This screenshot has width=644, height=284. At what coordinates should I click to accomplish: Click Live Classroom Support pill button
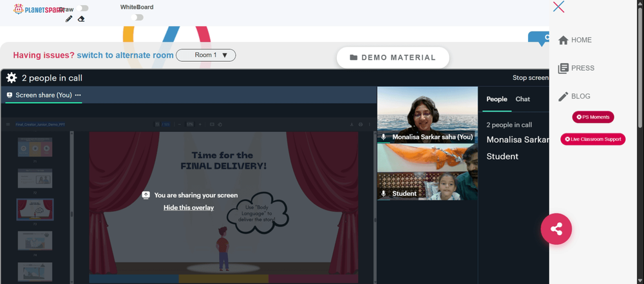point(593,139)
